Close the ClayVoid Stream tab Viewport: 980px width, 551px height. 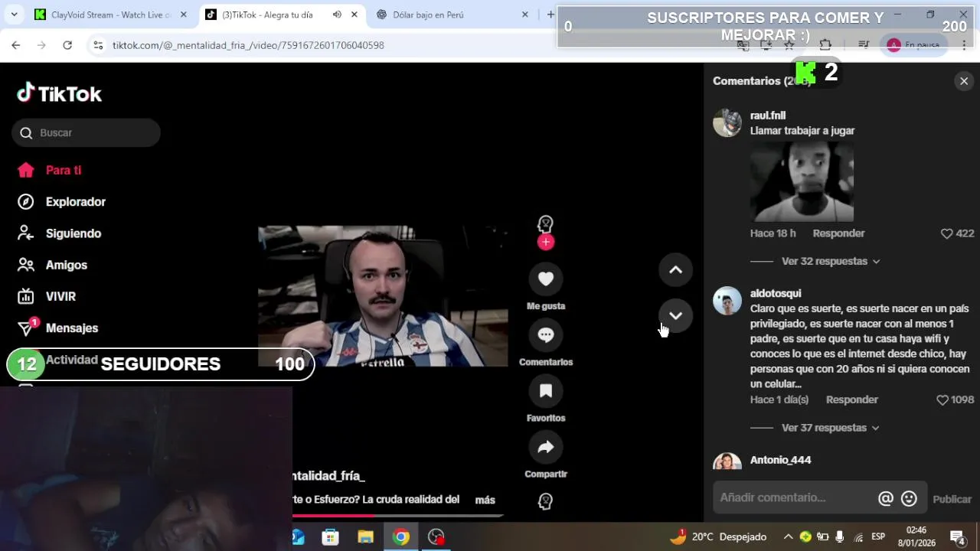pos(183,15)
